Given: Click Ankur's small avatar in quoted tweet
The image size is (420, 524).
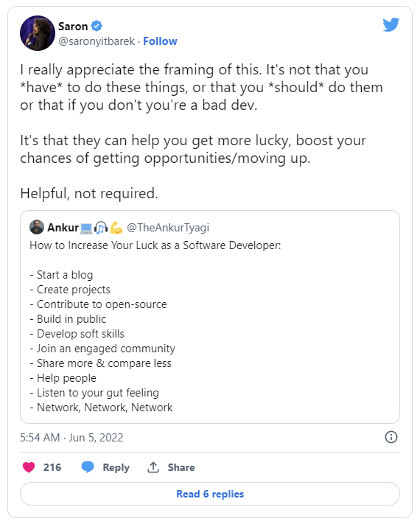Looking at the screenshot, I should pyautogui.click(x=37, y=227).
